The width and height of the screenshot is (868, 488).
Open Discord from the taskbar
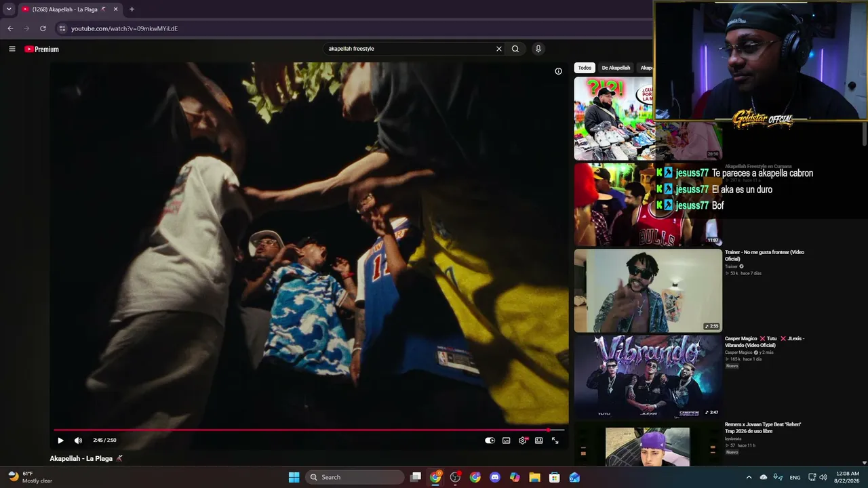495,477
